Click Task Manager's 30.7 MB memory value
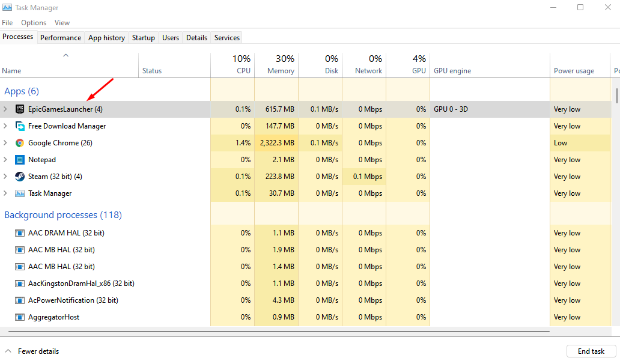The height and width of the screenshot is (364, 620). pyautogui.click(x=282, y=193)
